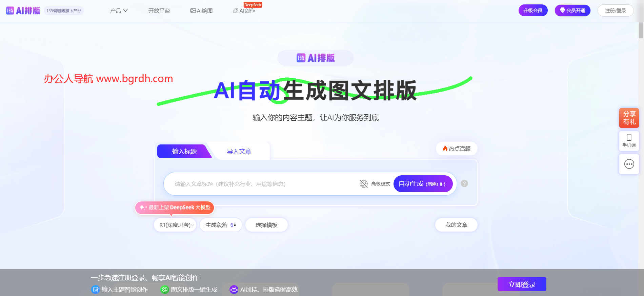The image size is (644, 296).
Task: Open the 开放平台 menu item
Action: [x=159, y=11]
